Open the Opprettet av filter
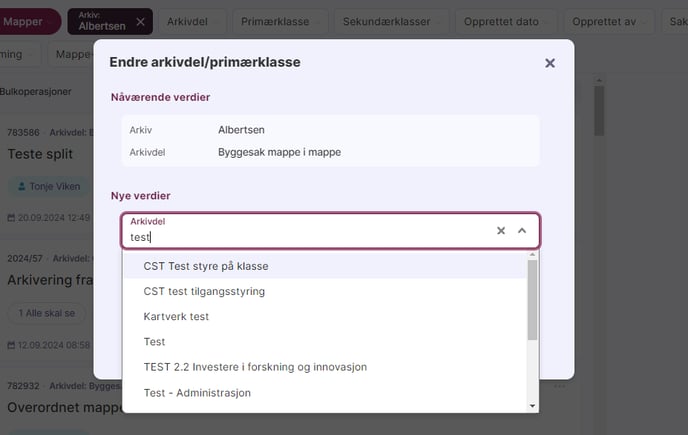Viewport: 688px width, 435px height. [609, 22]
